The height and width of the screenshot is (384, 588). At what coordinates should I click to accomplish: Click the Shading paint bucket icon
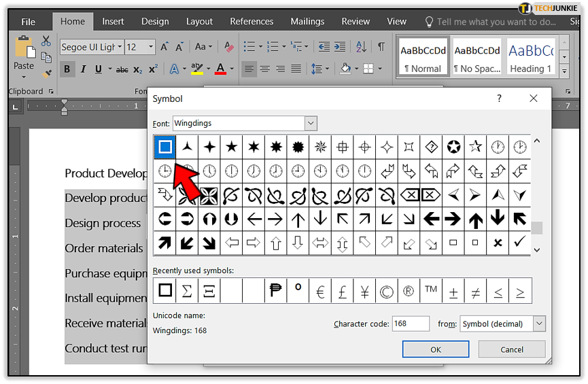click(345, 69)
